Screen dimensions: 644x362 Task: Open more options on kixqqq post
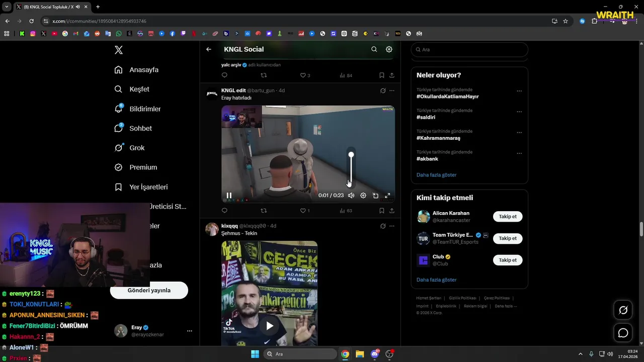pyautogui.click(x=392, y=226)
